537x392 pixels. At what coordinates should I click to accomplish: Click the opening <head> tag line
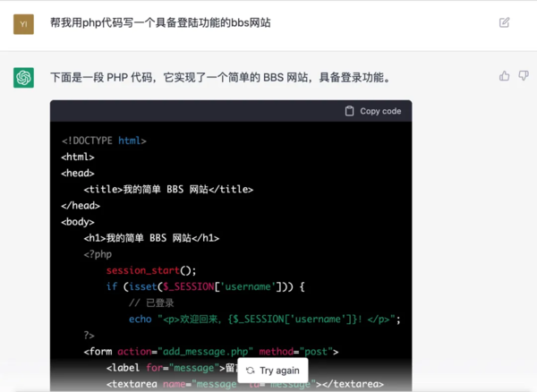point(78,174)
